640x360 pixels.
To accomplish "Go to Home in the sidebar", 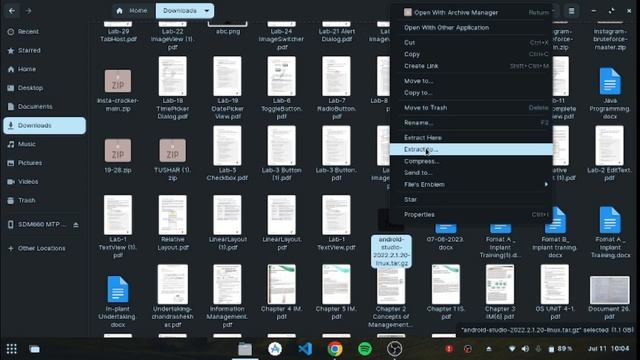I will (44, 69).
